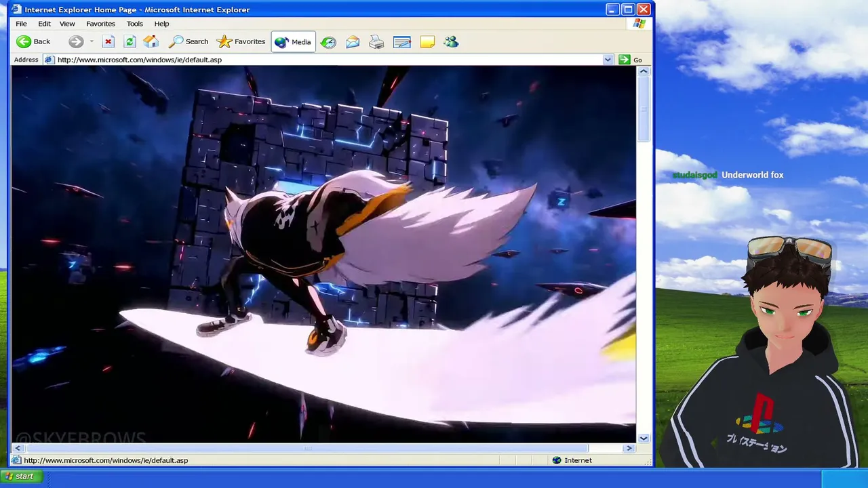
Task: Click the "Underworld fox" chat message
Action: tap(752, 175)
